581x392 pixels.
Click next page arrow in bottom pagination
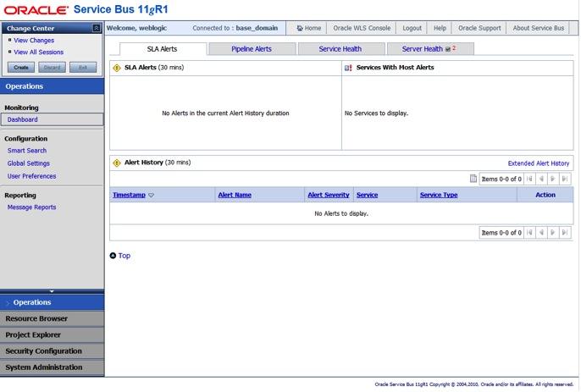(553, 232)
